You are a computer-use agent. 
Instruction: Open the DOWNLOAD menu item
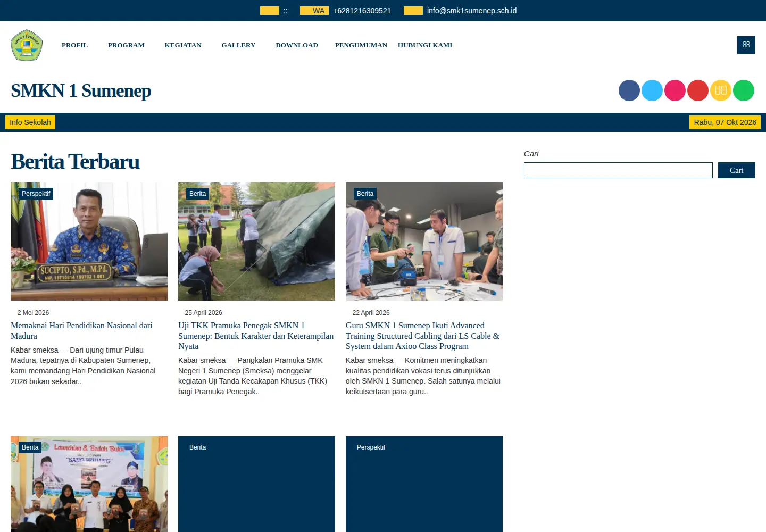coord(297,45)
